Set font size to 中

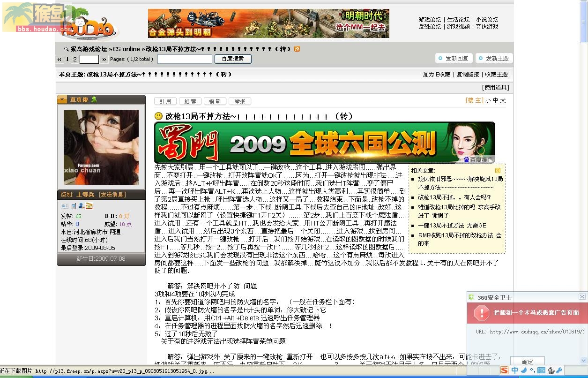495,100
